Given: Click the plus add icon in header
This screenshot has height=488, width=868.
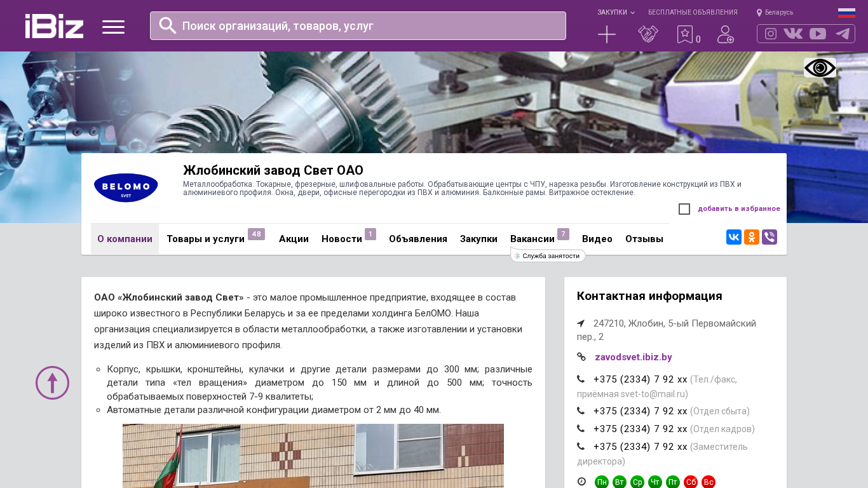Looking at the screenshot, I should point(607,34).
